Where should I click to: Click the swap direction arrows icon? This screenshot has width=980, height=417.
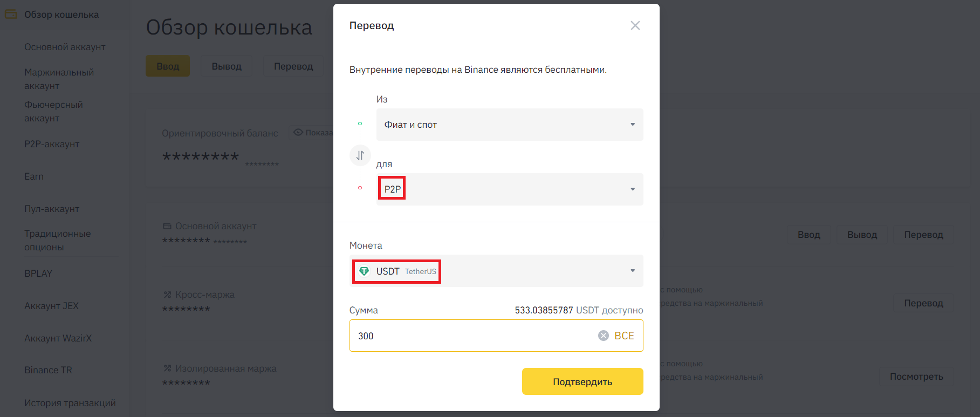tap(360, 155)
